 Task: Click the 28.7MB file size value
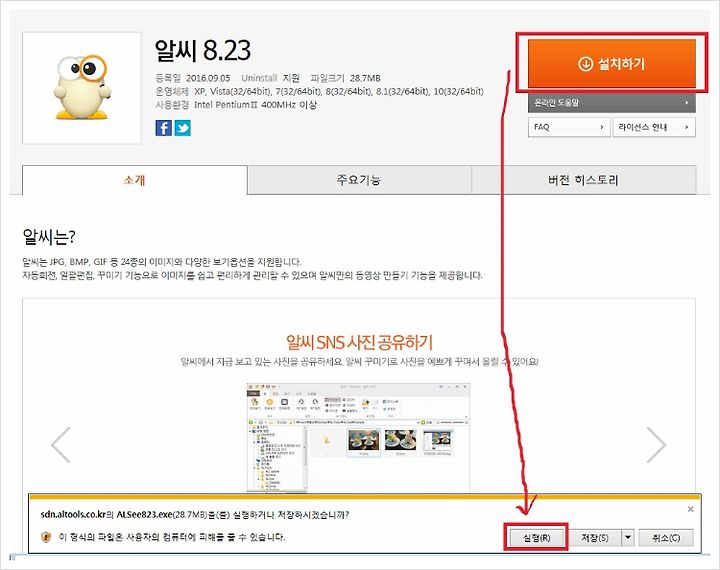tap(365, 78)
